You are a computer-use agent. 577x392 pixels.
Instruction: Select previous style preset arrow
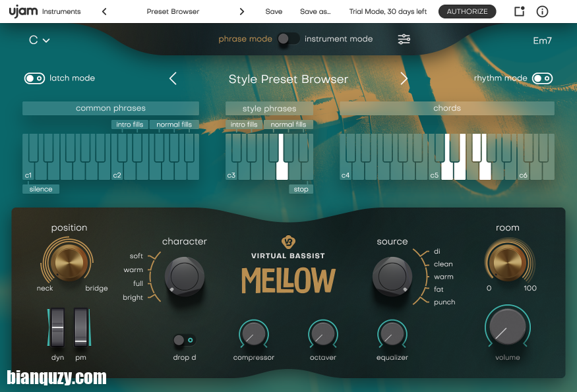pos(173,78)
